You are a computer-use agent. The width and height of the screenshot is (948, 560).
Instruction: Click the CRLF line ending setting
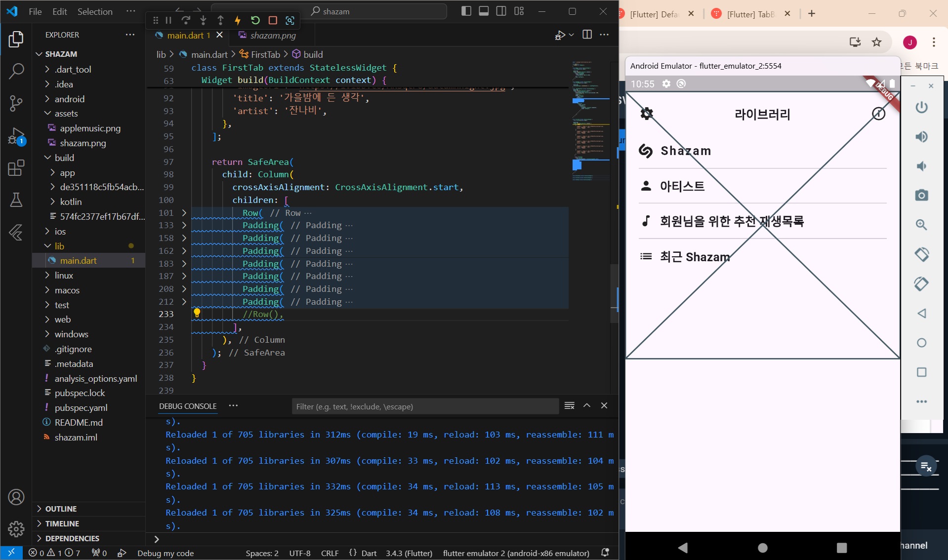click(x=330, y=553)
